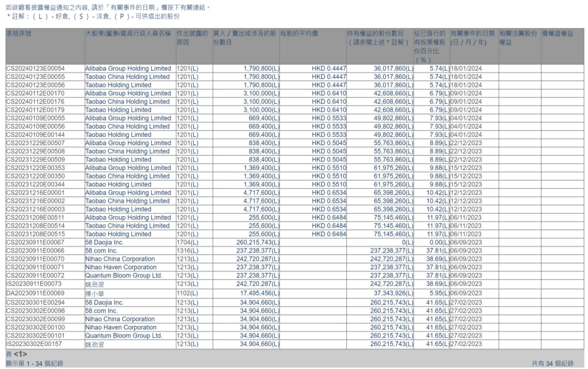
Task: Open page 1 in the pager
Action: point(20,354)
